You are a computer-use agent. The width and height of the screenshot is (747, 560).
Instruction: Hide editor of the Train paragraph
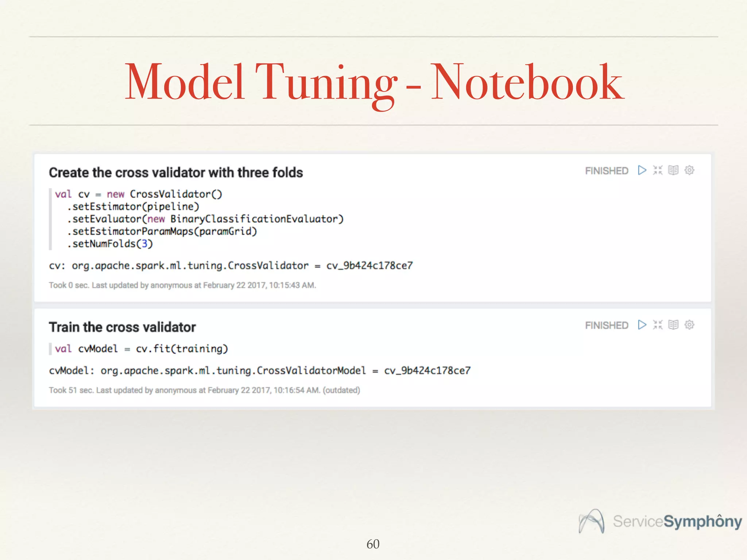click(x=658, y=325)
